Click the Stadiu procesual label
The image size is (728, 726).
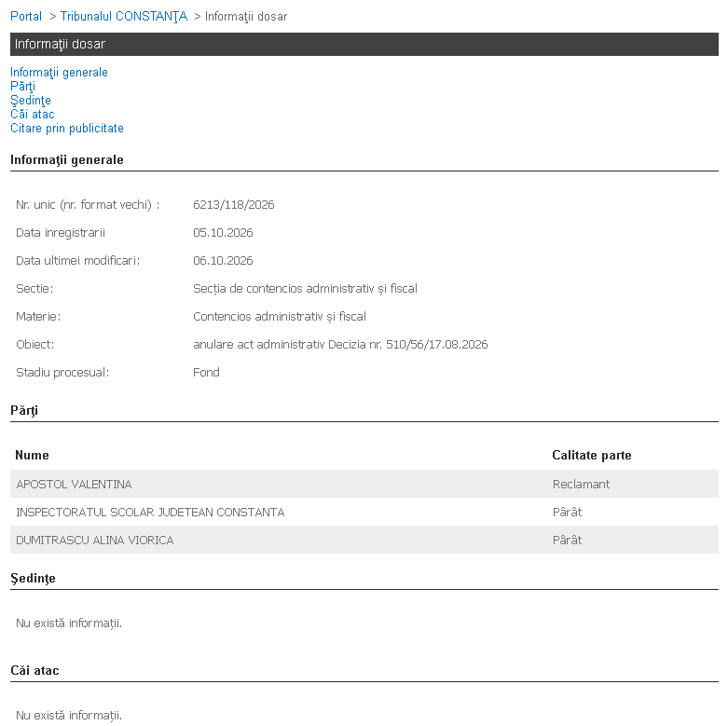coord(62,372)
